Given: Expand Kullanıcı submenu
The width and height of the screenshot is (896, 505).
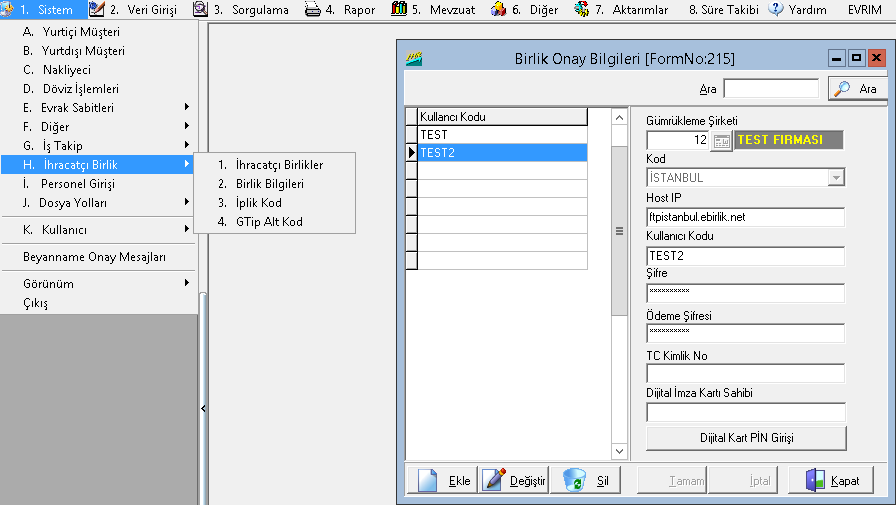Looking at the screenshot, I should tap(98, 230).
